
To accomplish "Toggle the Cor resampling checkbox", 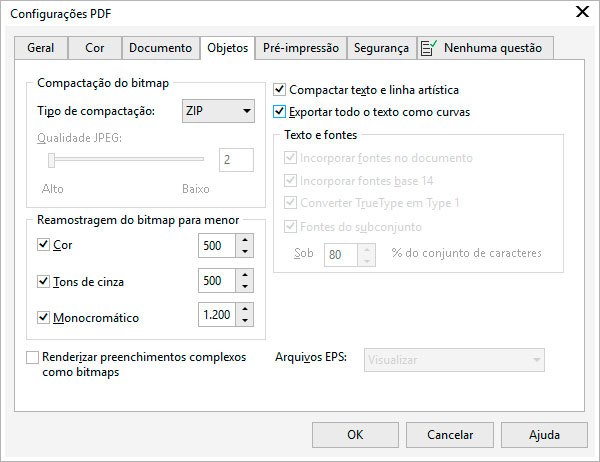I will pyautogui.click(x=42, y=245).
